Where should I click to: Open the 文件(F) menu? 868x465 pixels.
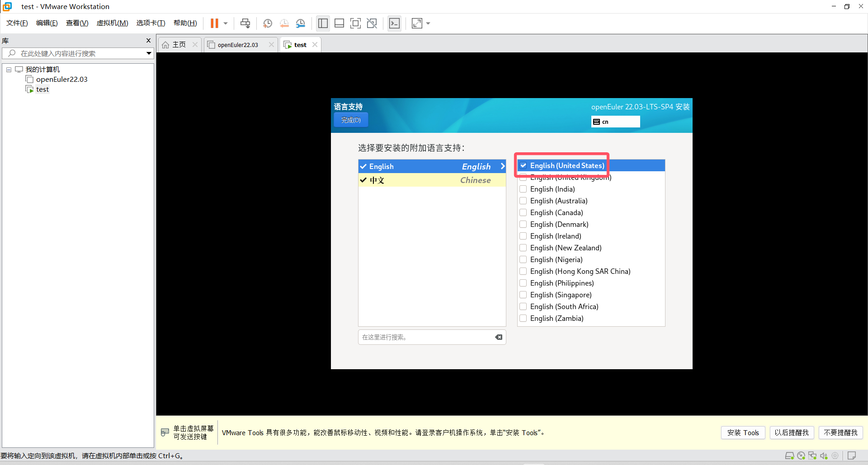click(x=17, y=23)
